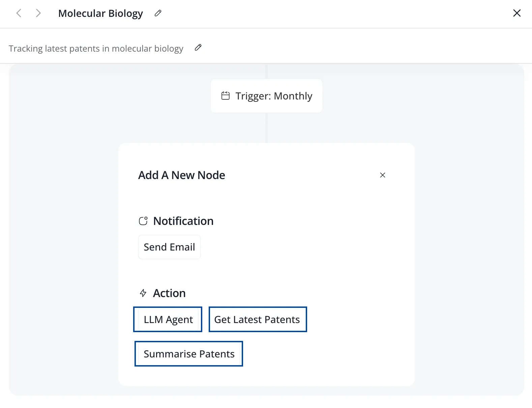Click the 'Add A New Node' heading
The image size is (532, 408).
(x=182, y=175)
